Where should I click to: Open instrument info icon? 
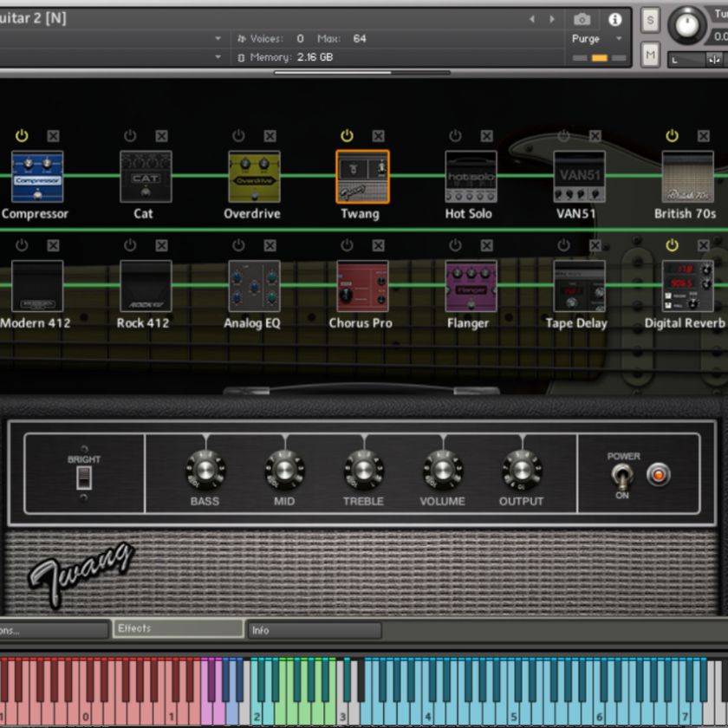pyautogui.click(x=615, y=19)
